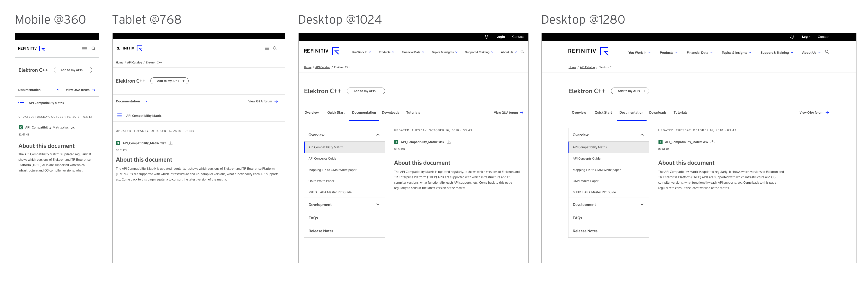This screenshot has height=291, width=868.
Task: Open the hamburger menu in the mobile view
Action: tap(85, 48)
